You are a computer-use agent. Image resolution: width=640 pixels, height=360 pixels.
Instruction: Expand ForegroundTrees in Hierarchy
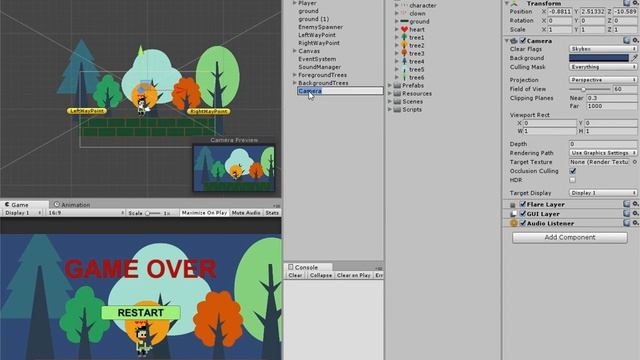pos(295,75)
